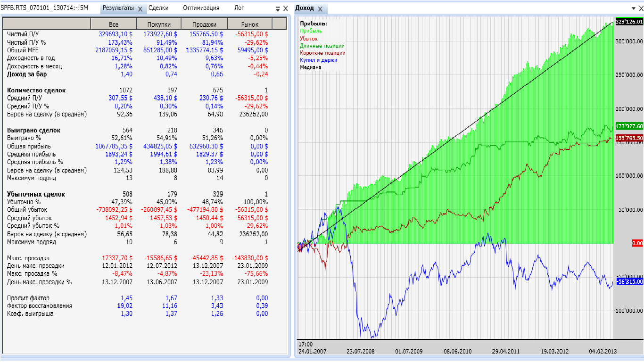Open the Сделки tab
This screenshot has height=362, width=644.
coord(158,8)
